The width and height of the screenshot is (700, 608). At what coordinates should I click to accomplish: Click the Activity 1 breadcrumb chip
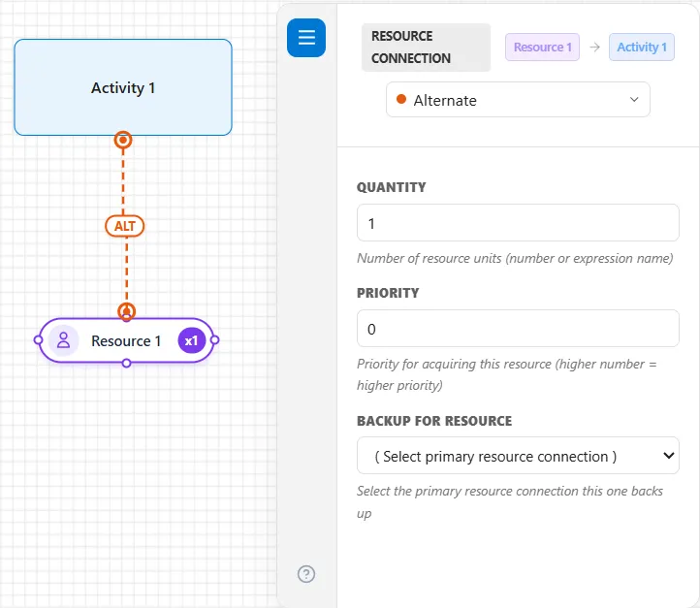(642, 47)
